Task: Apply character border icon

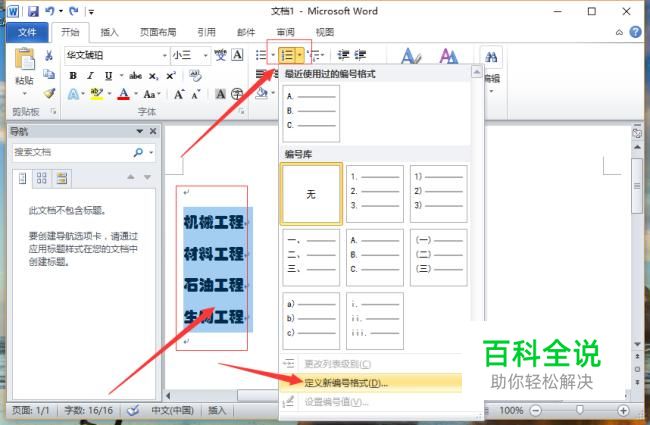Action: (x=237, y=55)
